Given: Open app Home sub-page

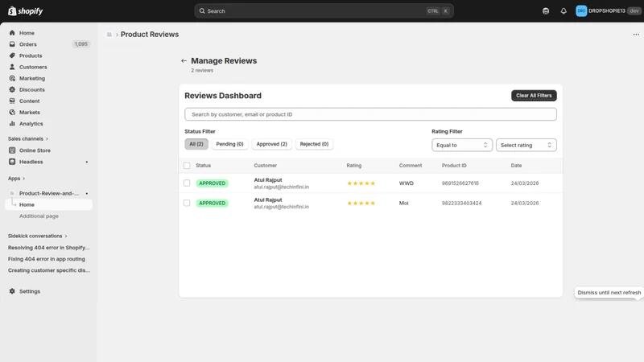Looking at the screenshot, I should tap(48, 204).
